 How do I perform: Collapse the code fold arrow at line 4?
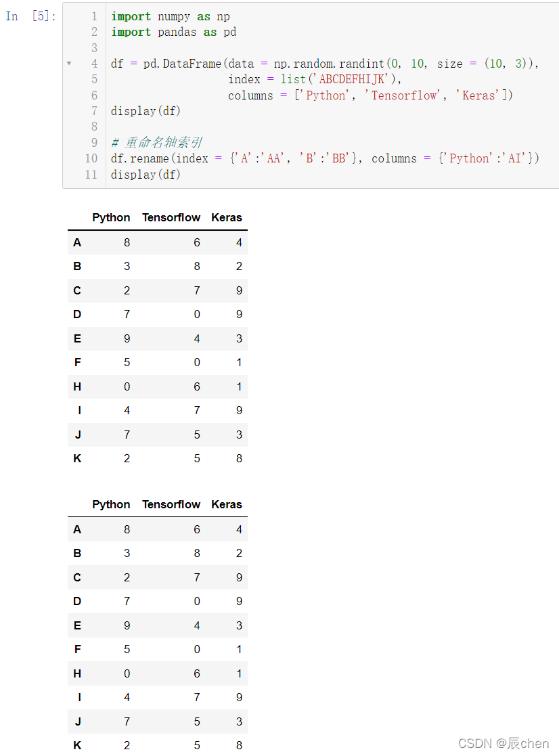pos(70,63)
